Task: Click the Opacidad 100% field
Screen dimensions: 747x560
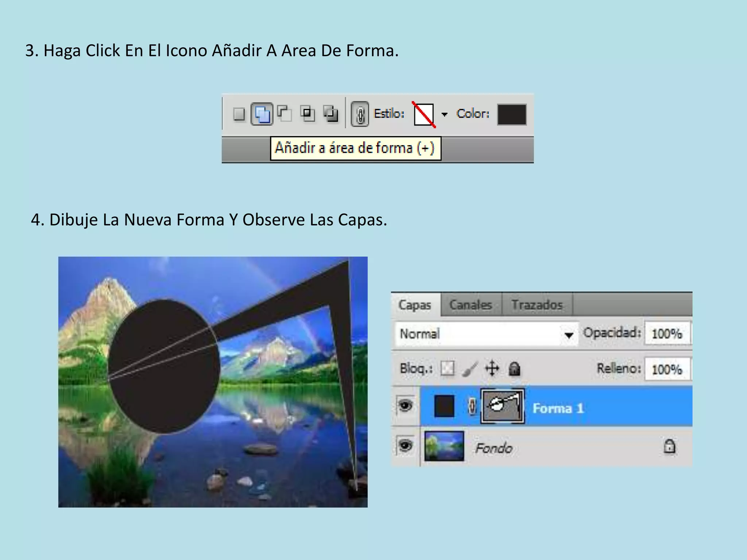Action: point(667,333)
